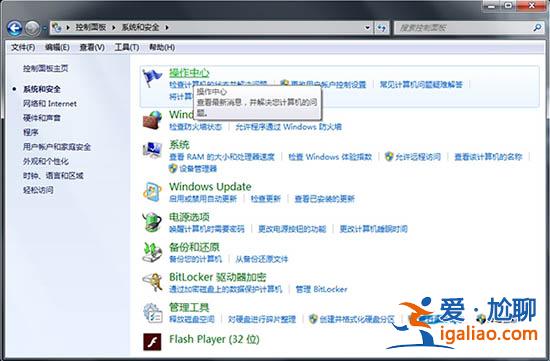Image resolution: width=550 pixels, height=361 pixels.
Task: Select 外观和个性化 in sidebar
Action: [46, 161]
